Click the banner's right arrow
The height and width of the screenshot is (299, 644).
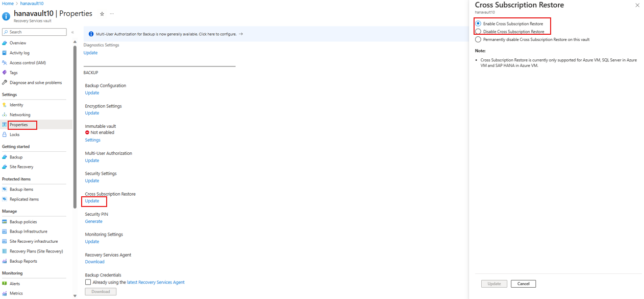[x=241, y=34]
